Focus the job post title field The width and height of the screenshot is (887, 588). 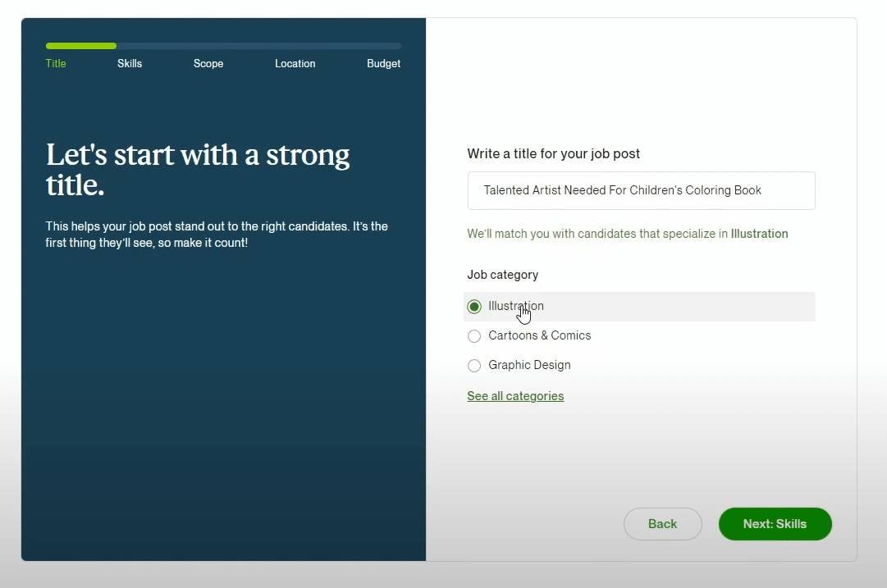coord(641,190)
